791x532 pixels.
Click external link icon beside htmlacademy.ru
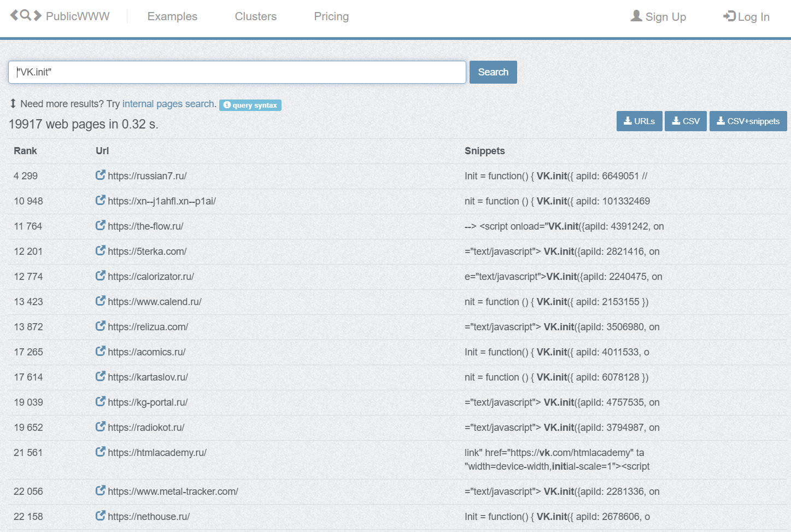tap(100, 452)
